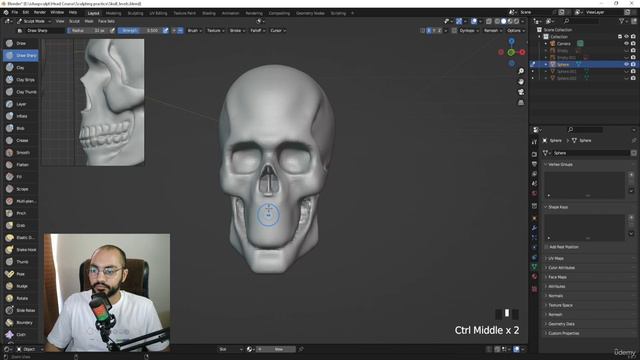Select the Multi-plane Scrape brush
The image size is (640, 360).
(20, 201)
